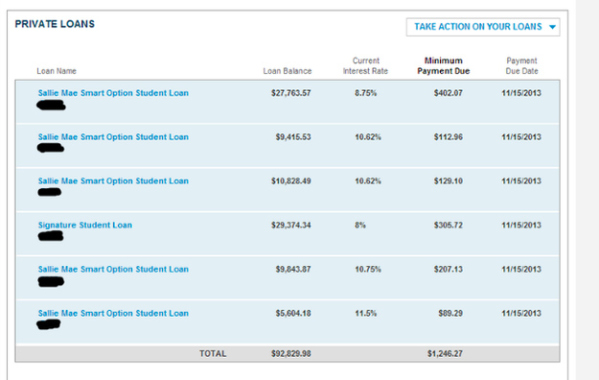Select the $5,604.18 loan balance cell
The height and width of the screenshot is (380, 599).
[293, 313]
